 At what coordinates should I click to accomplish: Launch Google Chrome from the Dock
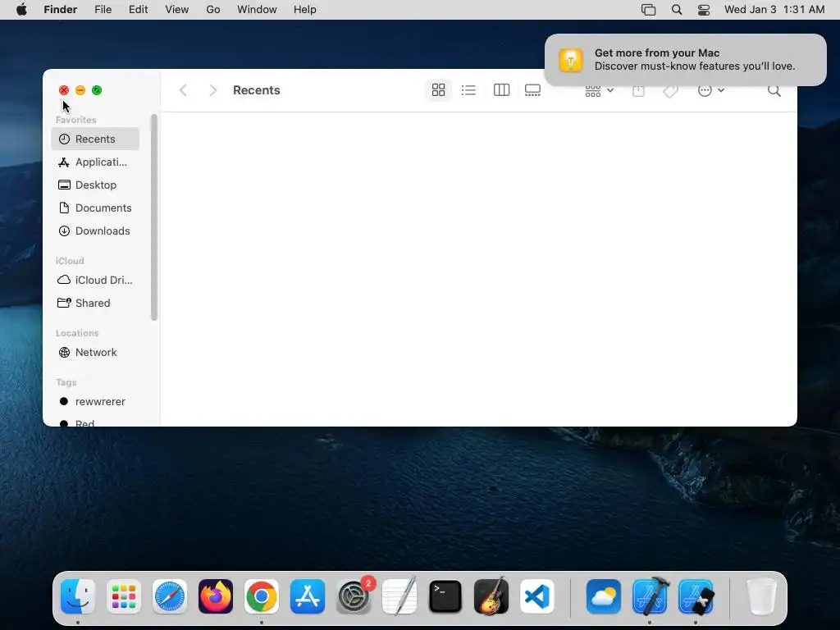point(262,596)
